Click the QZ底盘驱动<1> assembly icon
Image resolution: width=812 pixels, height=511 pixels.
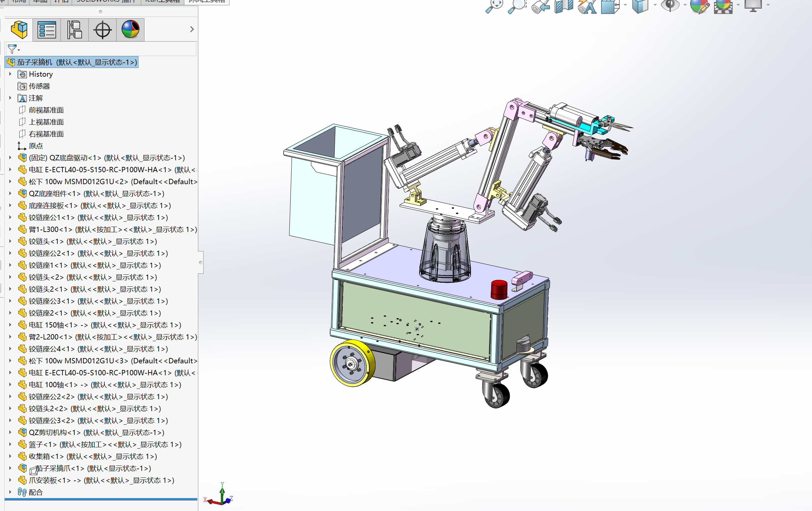pyautogui.click(x=22, y=158)
